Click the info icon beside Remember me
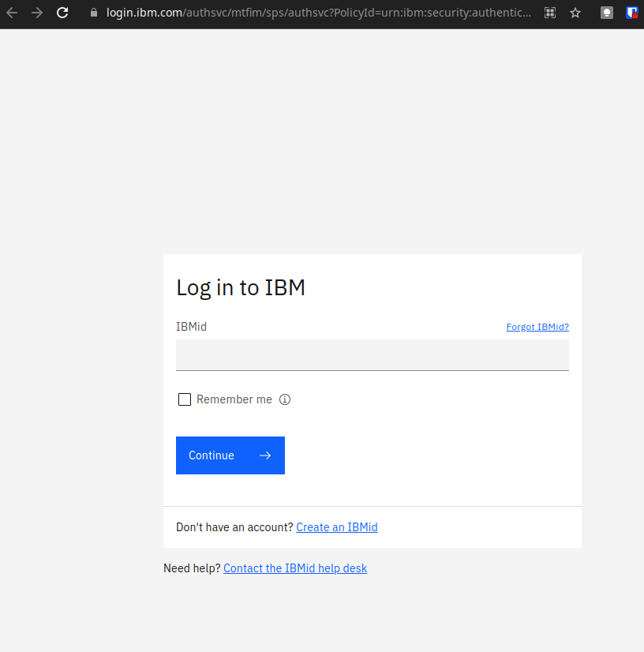 (x=285, y=399)
